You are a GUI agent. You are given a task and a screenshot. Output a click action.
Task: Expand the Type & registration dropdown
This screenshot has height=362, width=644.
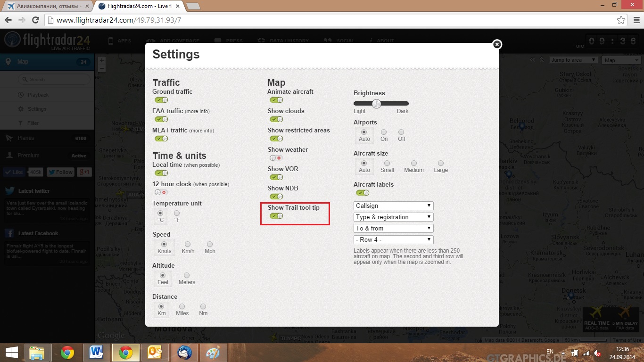pyautogui.click(x=393, y=217)
